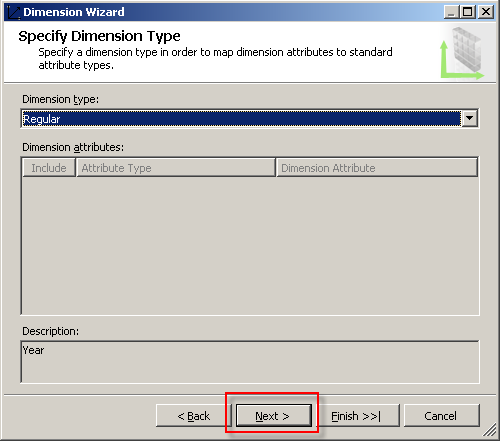
Task: Click the Dimension attributes label
Action: pyautogui.click(x=73, y=147)
